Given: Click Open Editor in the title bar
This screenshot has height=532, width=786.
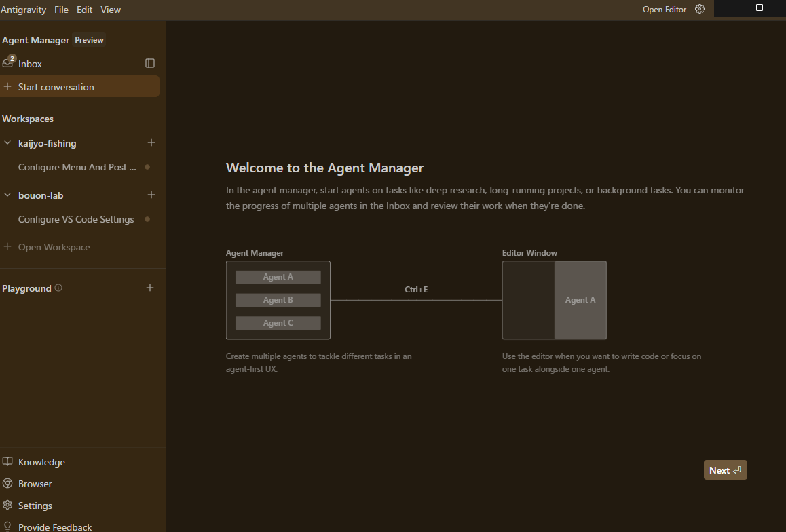Looking at the screenshot, I should pyautogui.click(x=664, y=9).
